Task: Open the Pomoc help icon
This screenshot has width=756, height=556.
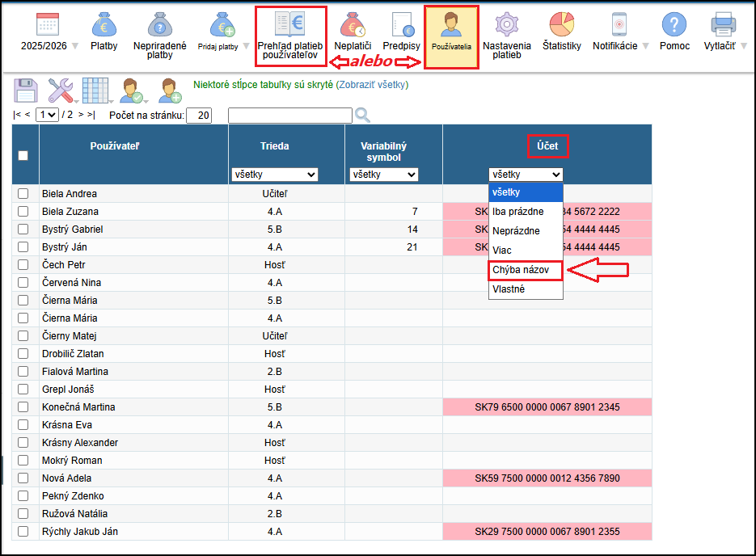Action: point(674,26)
